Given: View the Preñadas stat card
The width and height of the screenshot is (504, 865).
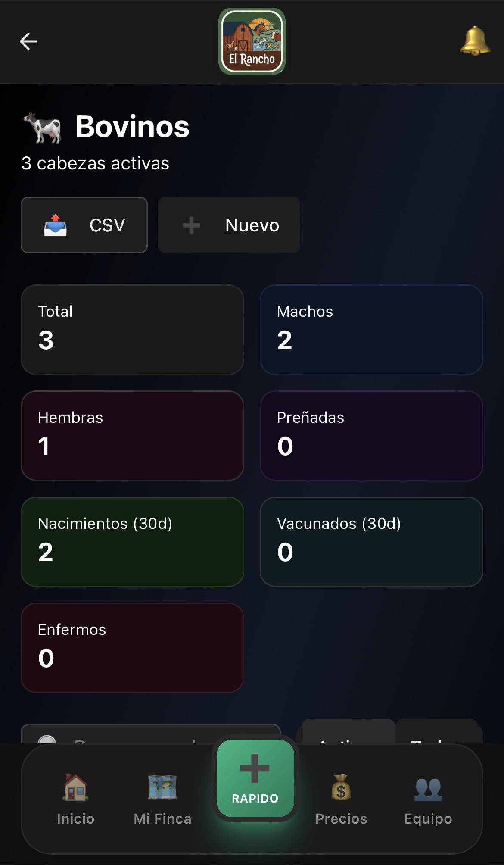Looking at the screenshot, I should pos(371,436).
